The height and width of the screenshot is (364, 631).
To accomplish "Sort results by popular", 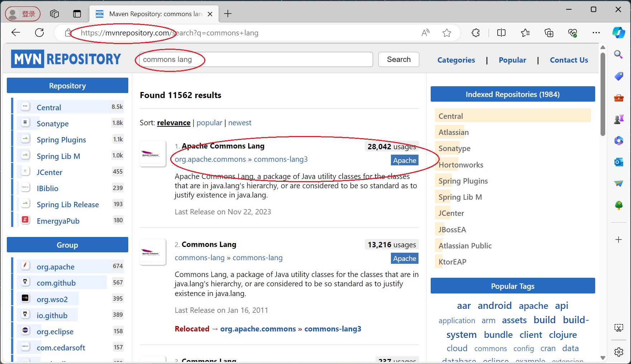I will click(209, 123).
